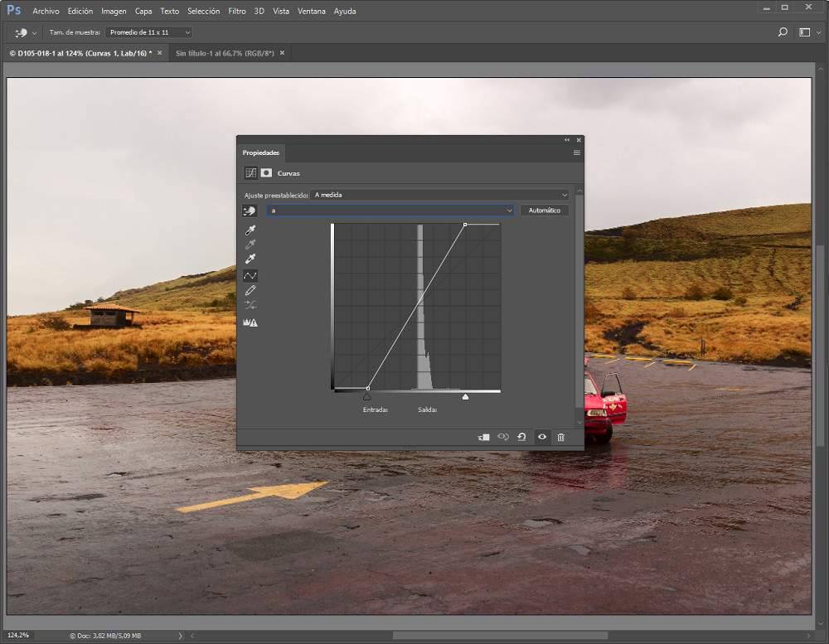Activate the on-image targeted adjustment hand tool
The height and width of the screenshot is (644, 829).
[x=250, y=211]
